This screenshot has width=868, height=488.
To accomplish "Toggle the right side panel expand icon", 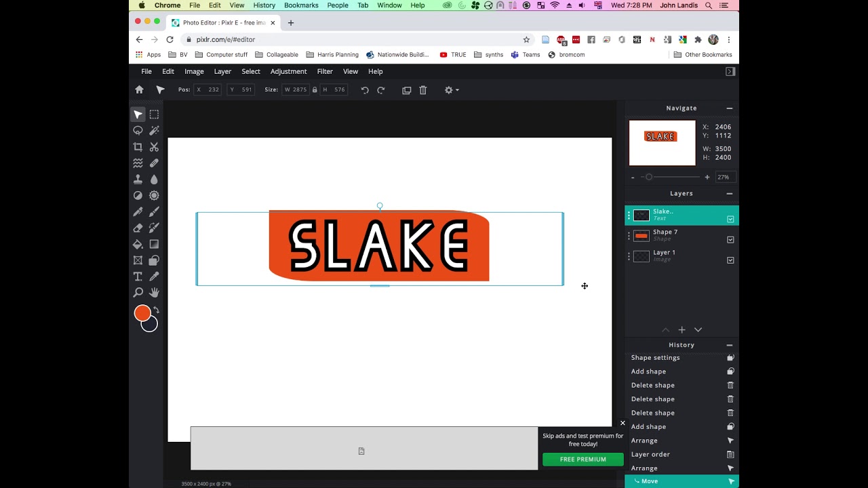I will click(x=730, y=71).
